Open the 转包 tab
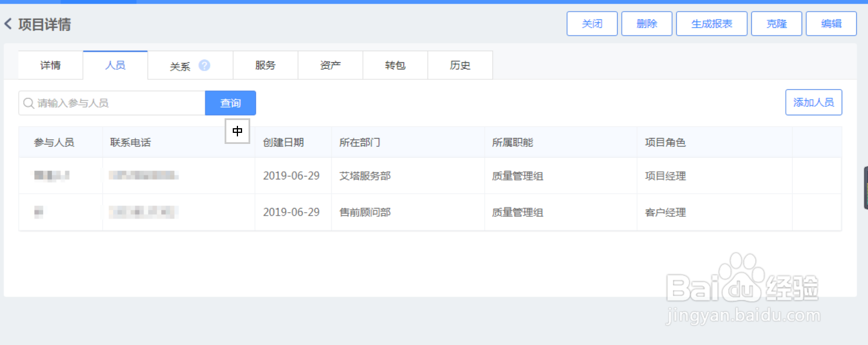Image resolution: width=868 pixels, height=345 pixels. [x=395, y=66]
